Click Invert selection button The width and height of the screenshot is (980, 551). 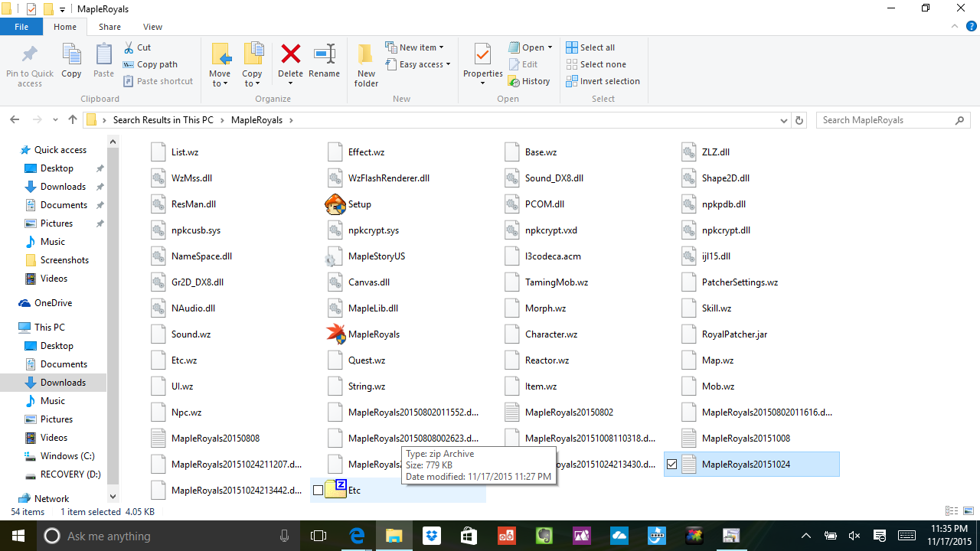[603, 81]
